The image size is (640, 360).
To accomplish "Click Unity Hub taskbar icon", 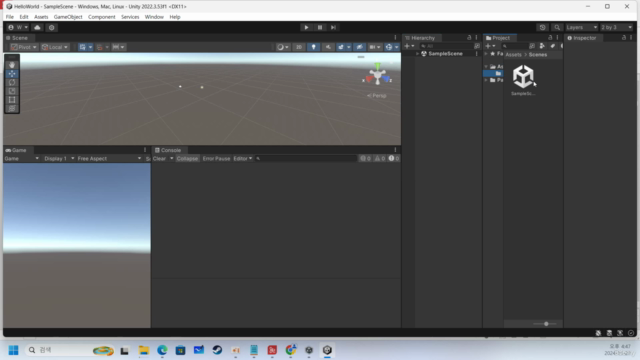I will pyautogui.click(x=309, y=350).
